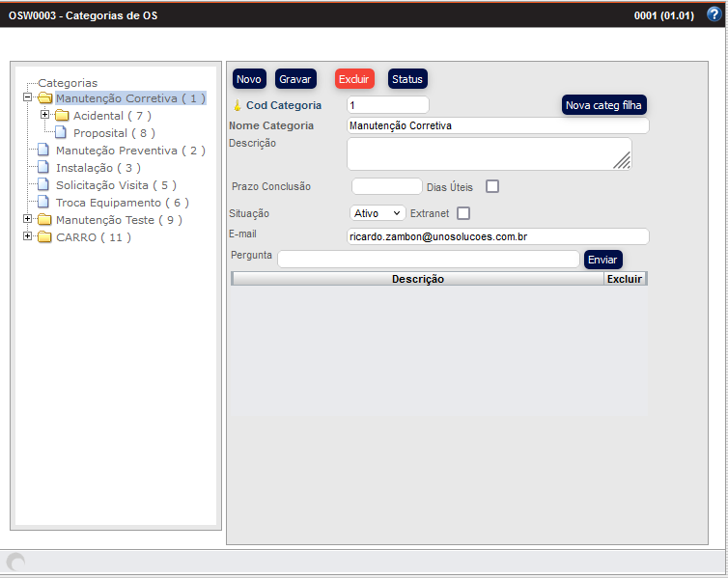728x578 pixels.
Task: Open the help question mark icon
Action: (x=714, y=14)
